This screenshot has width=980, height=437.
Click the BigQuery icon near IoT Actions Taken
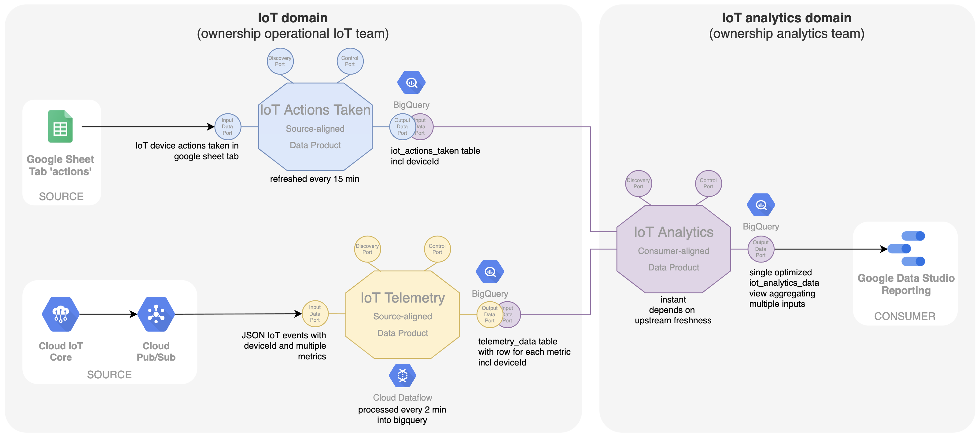pyautogui.click(x=412, y=83)
